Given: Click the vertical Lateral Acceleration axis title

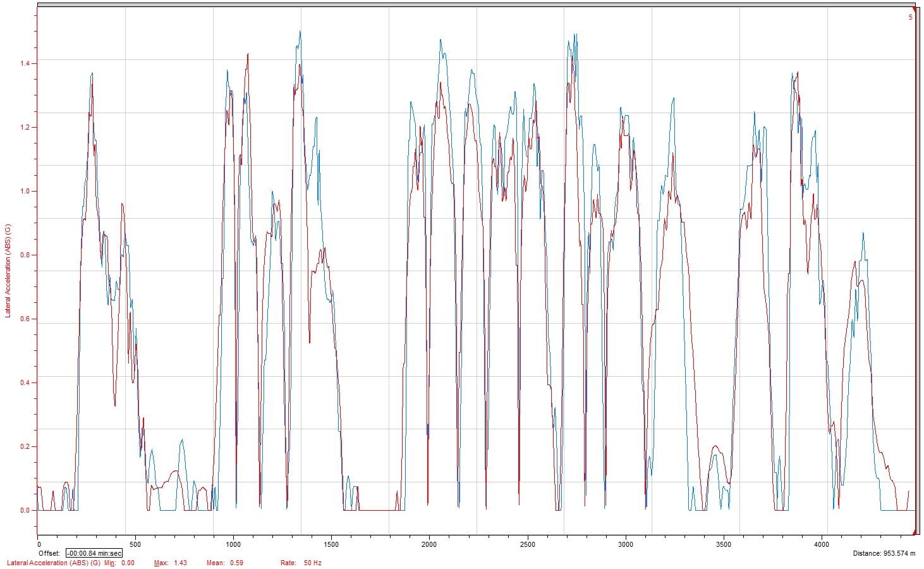Looking at the screenshot, I should 8,270.
